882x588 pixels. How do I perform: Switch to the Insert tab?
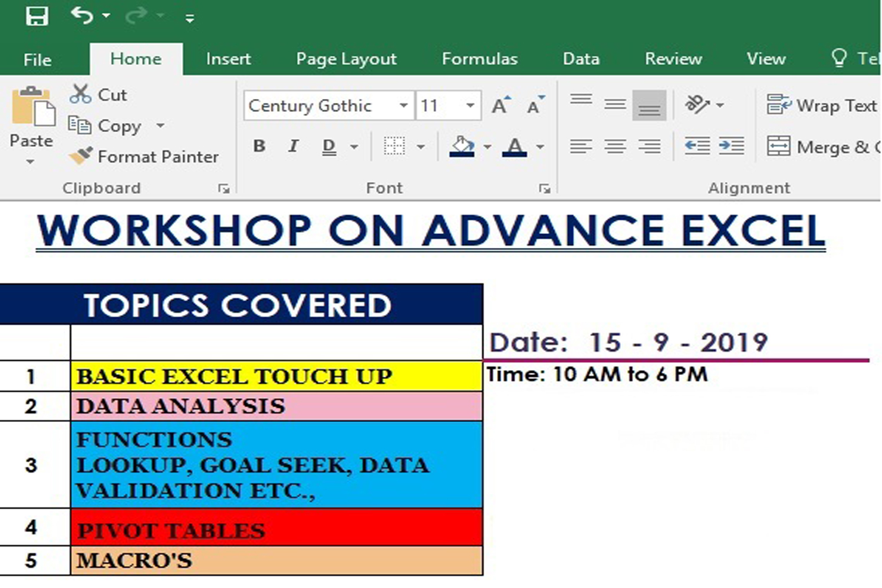coord(228,59)
